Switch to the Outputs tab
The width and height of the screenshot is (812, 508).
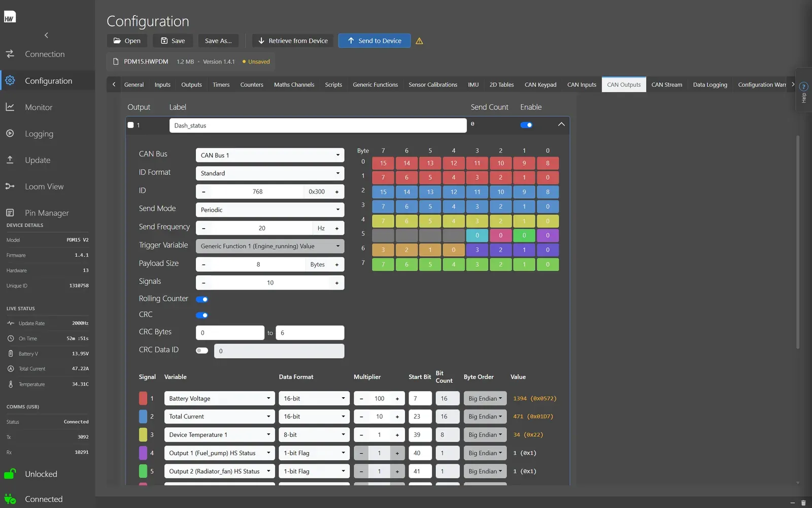point(191,85)
